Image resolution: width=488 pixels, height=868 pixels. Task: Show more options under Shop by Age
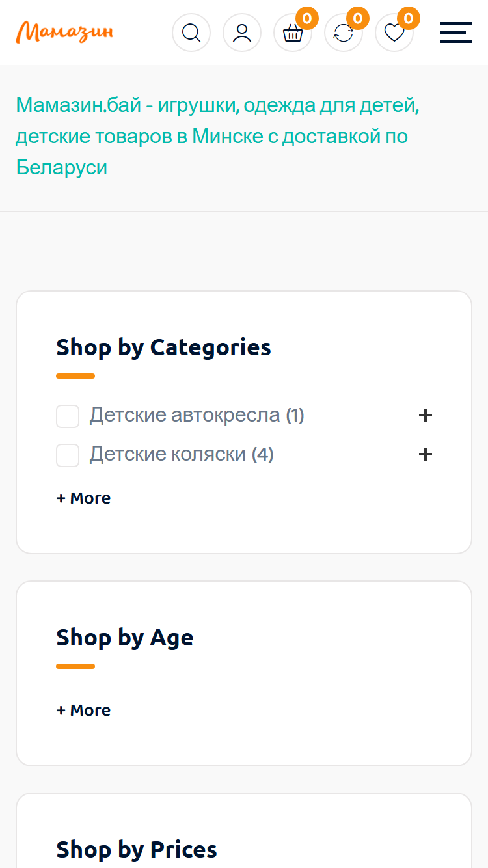click(x=83, y=711)
